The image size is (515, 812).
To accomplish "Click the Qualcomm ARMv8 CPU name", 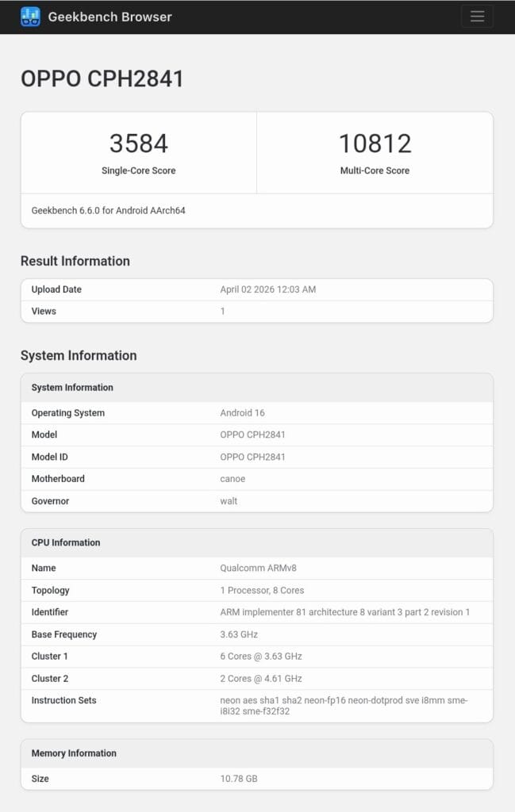I will pos(258,569).
